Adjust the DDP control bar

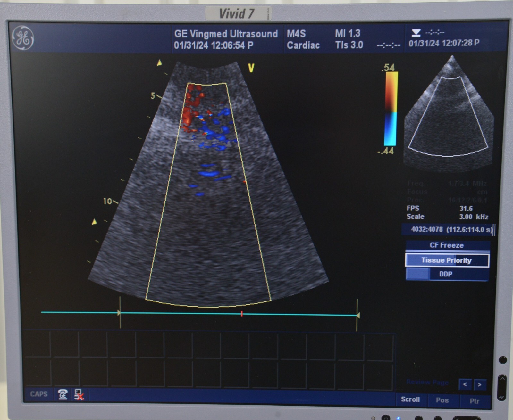pos(447,274)
